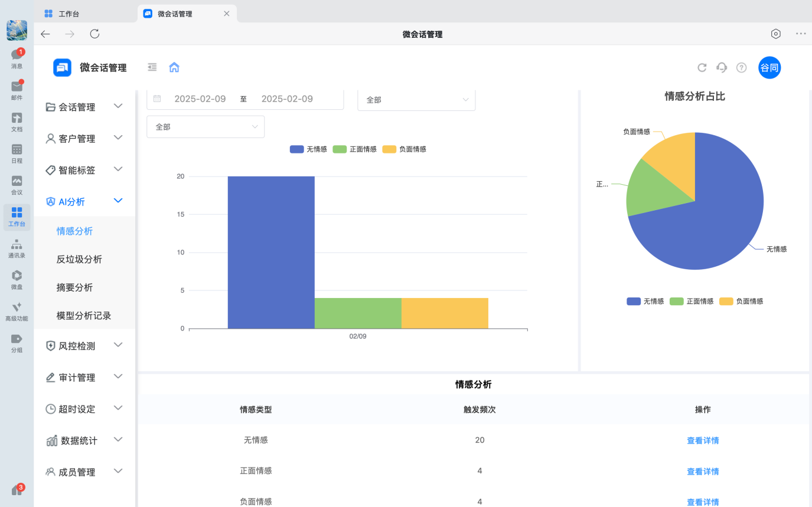Click 查看详情 for 无情感 row

click(702, 440)
